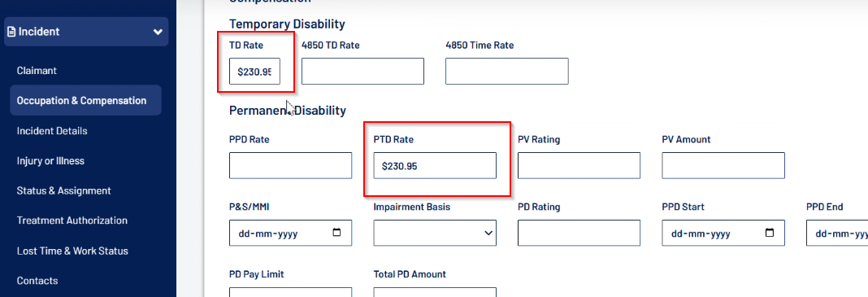
Task: Click the 4850 Time Rate field
Action: coord(506,72)
